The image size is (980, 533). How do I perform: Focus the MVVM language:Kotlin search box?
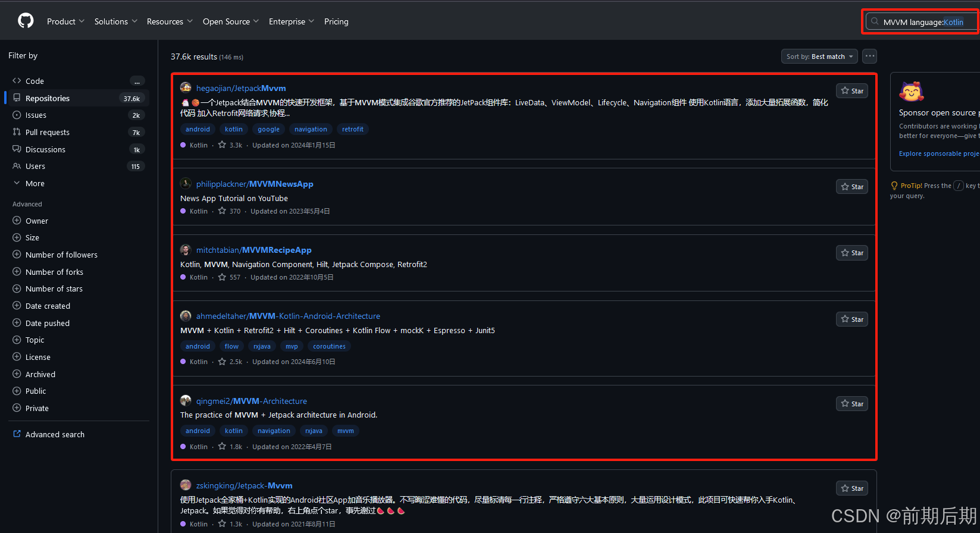point(922,22)
